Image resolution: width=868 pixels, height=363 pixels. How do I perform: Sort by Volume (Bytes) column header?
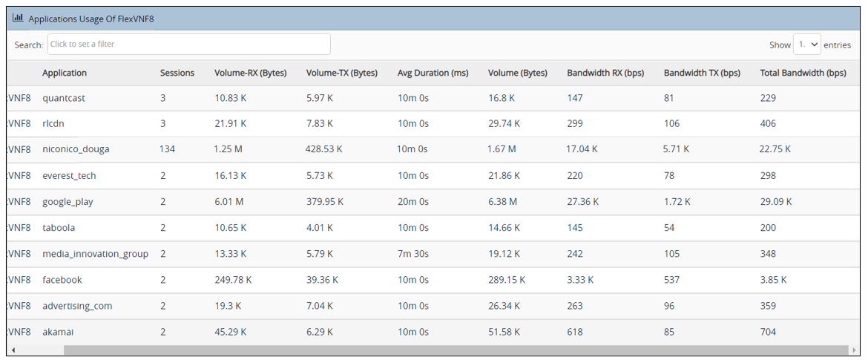pyautogui.click(x=517, y=73)
